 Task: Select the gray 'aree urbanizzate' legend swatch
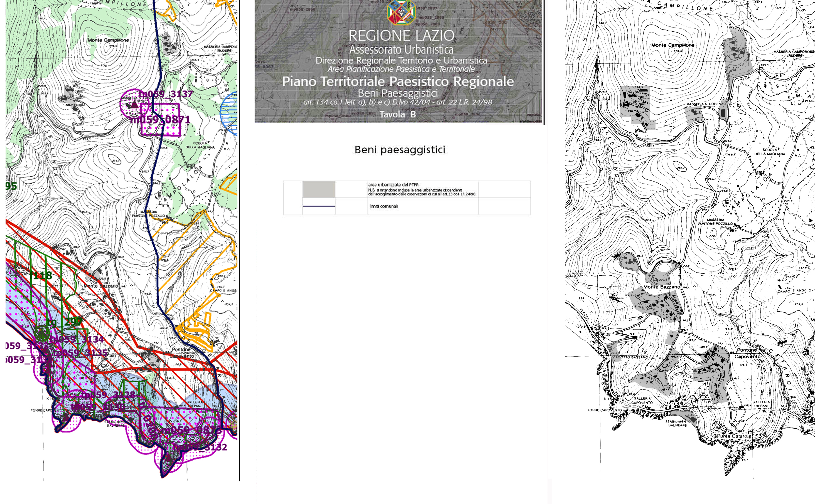318,189
